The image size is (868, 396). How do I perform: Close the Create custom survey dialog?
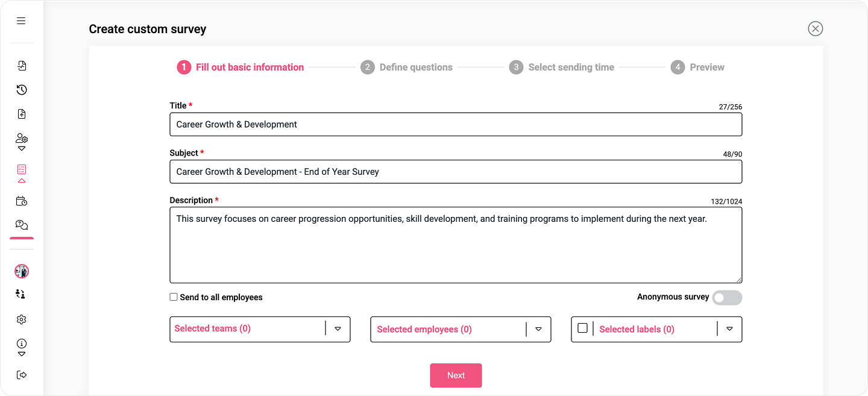815,28
